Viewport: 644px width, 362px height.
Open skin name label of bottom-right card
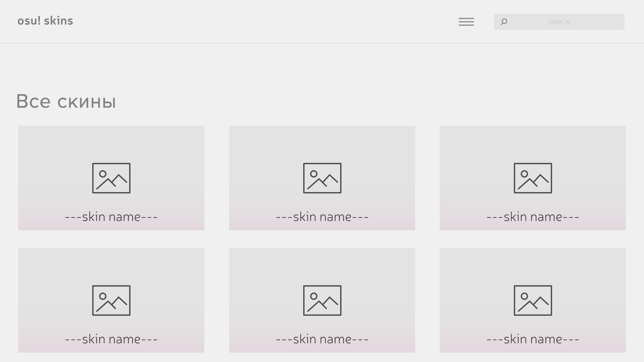tap(533, 339)
